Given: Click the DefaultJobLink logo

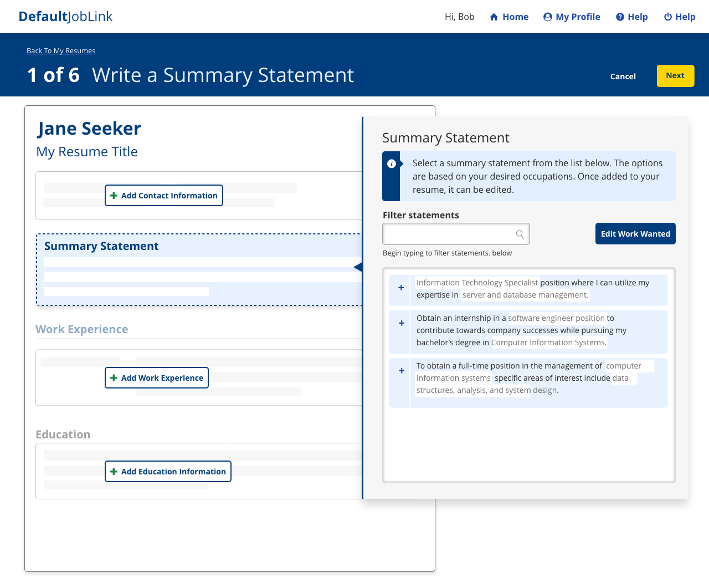Looking at the screenshot, I should [x=65, y=16].
